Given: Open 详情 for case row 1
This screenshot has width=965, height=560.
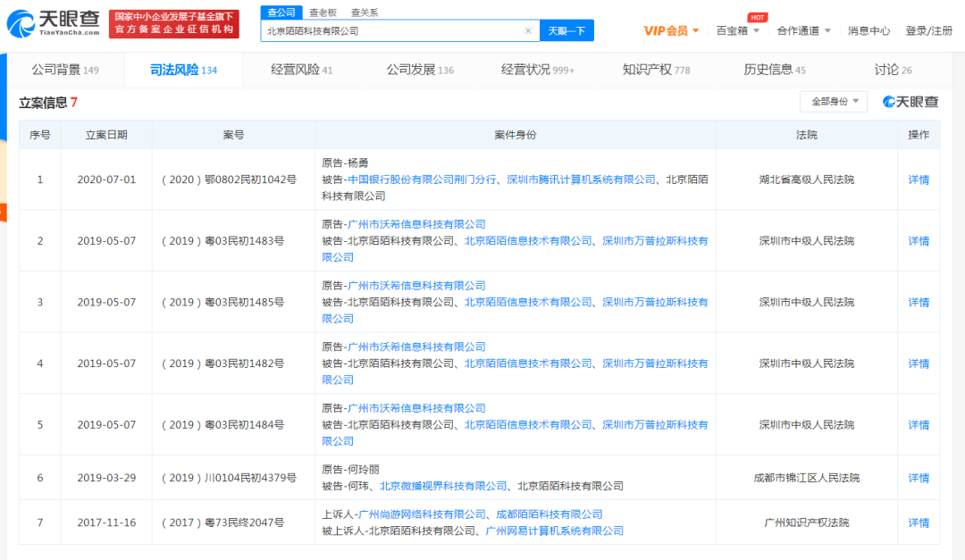Looking at the screenshot, I should (x=918, y=180).
